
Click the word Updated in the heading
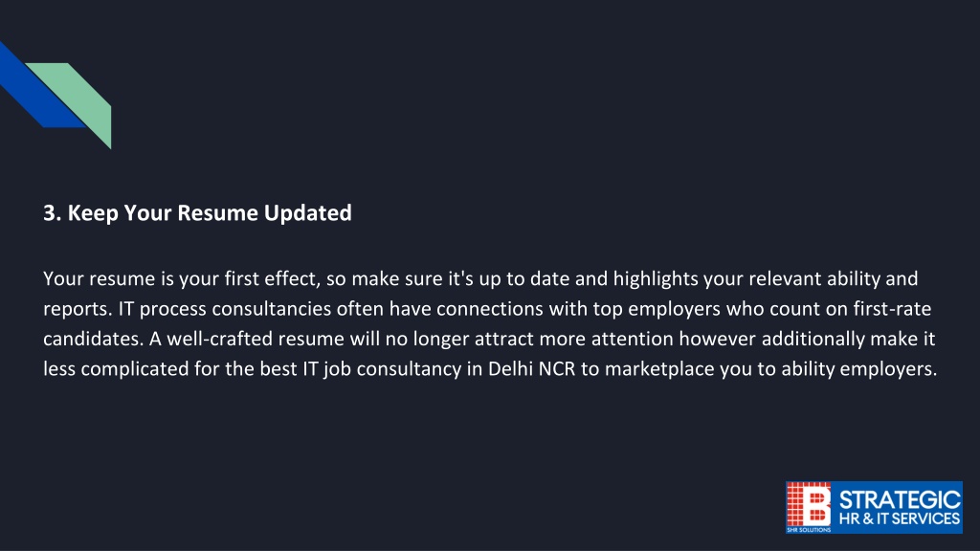(307, 213)
